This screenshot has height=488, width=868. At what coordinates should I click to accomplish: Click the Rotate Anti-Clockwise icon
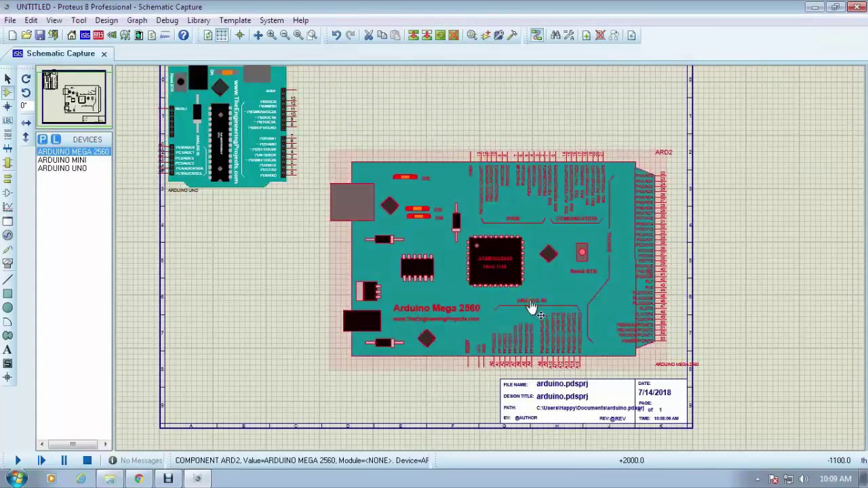tap(26, 93)
